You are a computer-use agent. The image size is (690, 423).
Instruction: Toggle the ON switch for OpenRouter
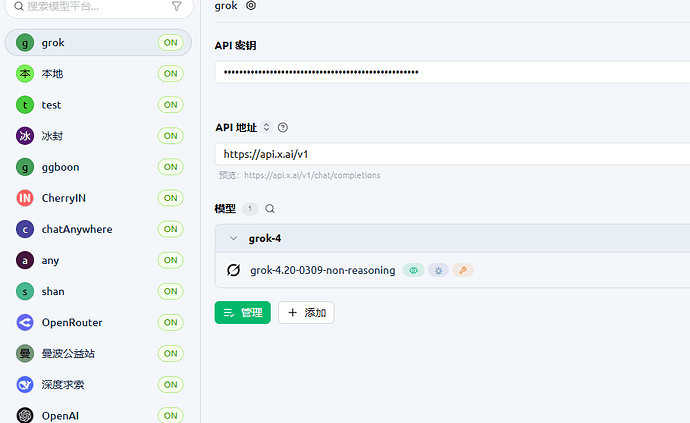click(x=171, y=322)
